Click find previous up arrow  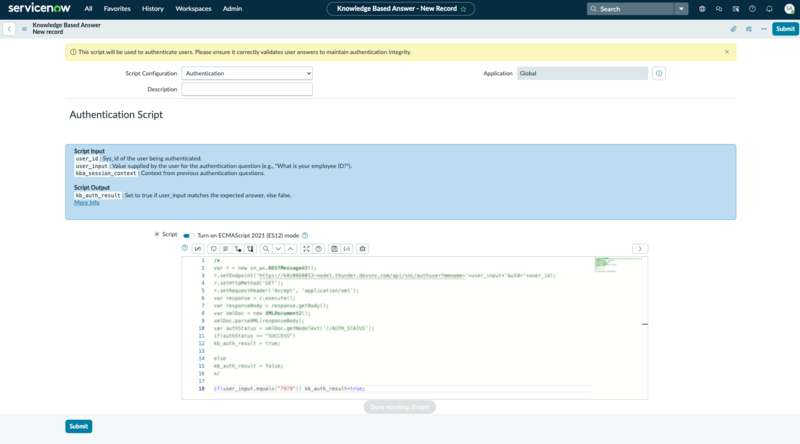click(290, 249)
